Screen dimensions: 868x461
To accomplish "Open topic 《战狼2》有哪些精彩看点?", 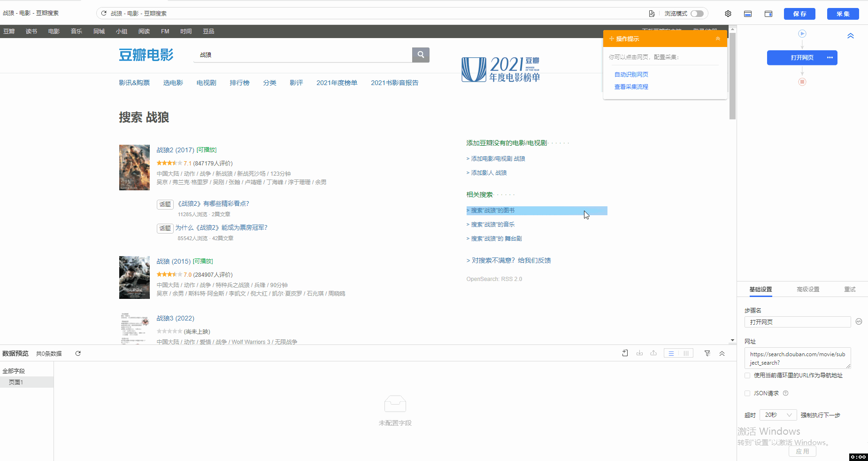I will pos(214,203).
